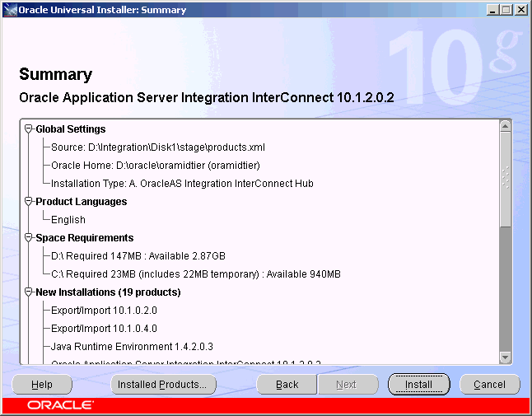532x416 pixels.
Task: Cancel the Oracle installer
Action: click(x=489, y=385)
